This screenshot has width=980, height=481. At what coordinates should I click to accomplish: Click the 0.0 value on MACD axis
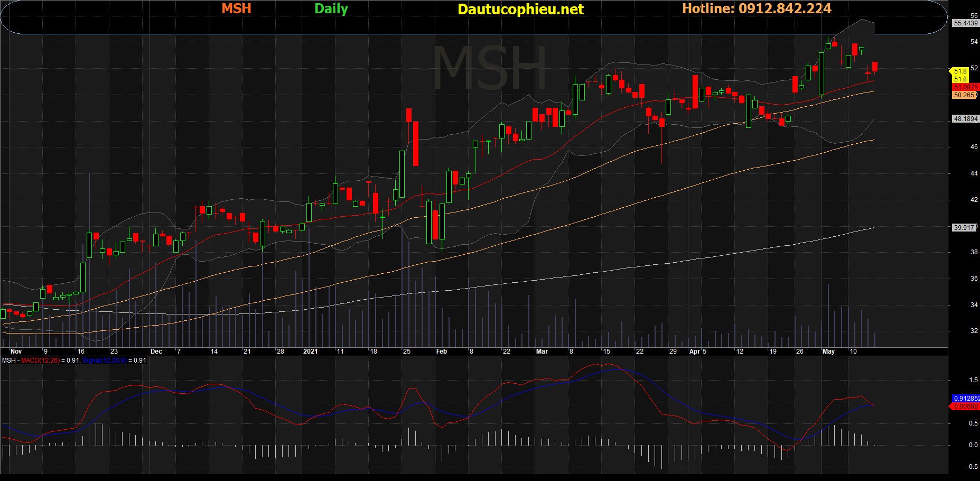click(974, 445)
